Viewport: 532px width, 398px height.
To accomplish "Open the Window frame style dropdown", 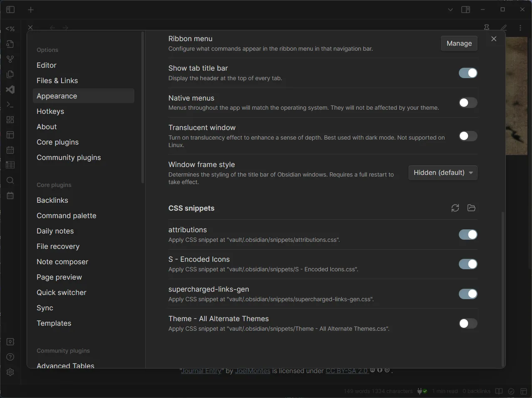I will tap(443, 172).
